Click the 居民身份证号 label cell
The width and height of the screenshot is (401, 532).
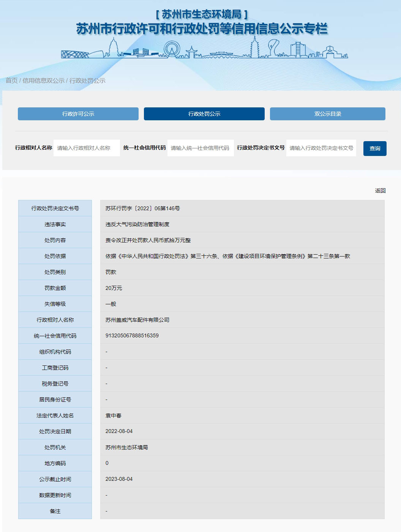pos(55,400)
